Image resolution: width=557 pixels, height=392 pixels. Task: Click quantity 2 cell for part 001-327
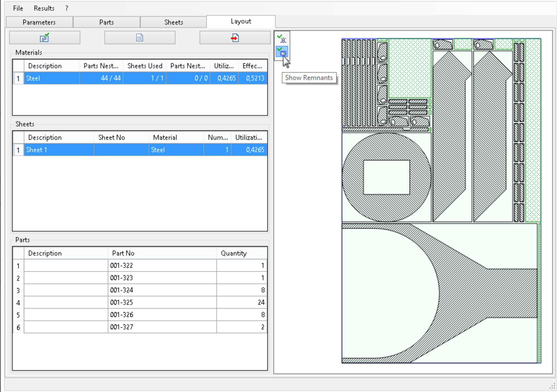(x=242, y=327)
